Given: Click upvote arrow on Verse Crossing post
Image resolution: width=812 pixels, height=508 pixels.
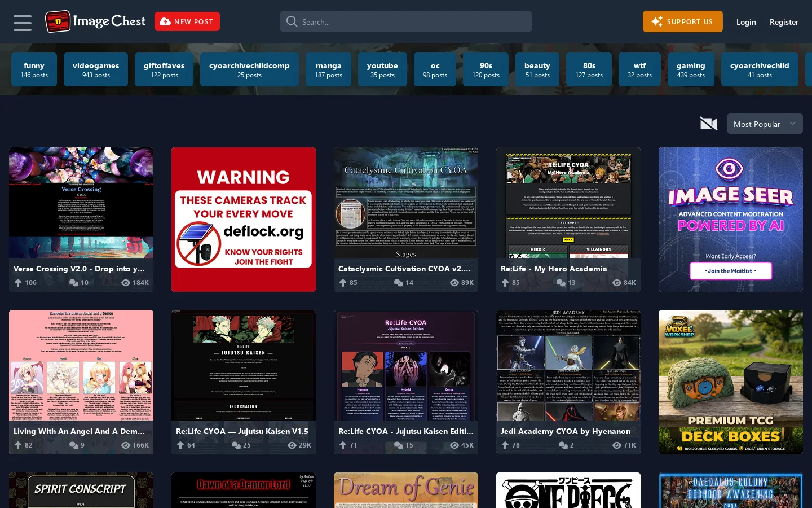Looking at the screenshot, I should point(18,283).
